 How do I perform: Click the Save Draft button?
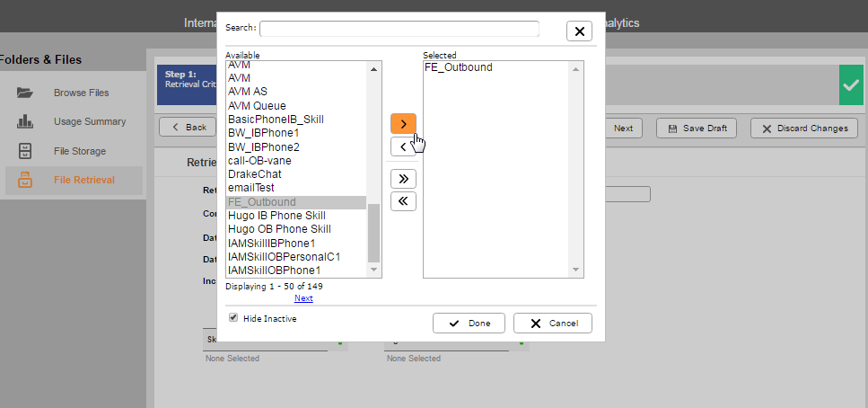point(697,129)
